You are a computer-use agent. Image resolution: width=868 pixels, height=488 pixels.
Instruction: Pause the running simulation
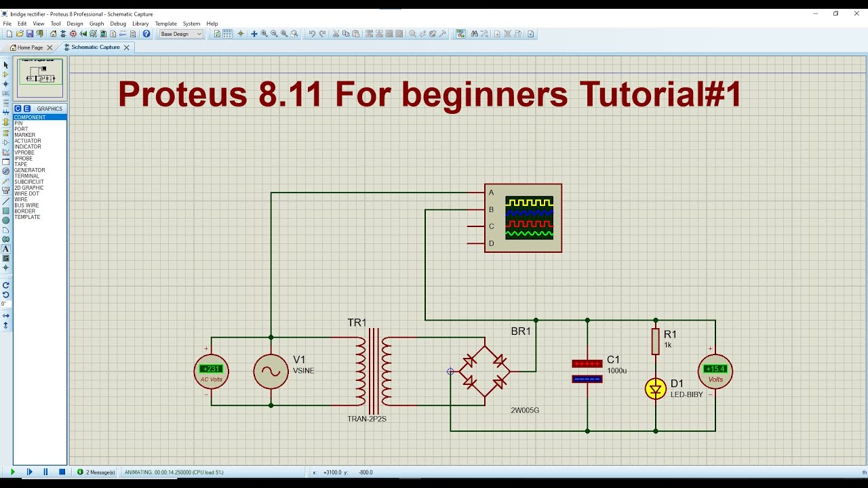pyautogui.click(x=45, y=472)
